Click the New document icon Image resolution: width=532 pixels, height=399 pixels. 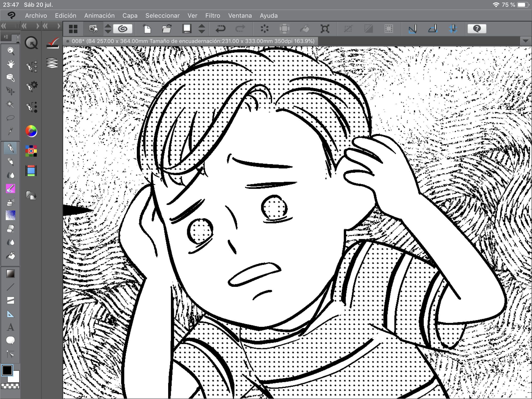(147, 29)
